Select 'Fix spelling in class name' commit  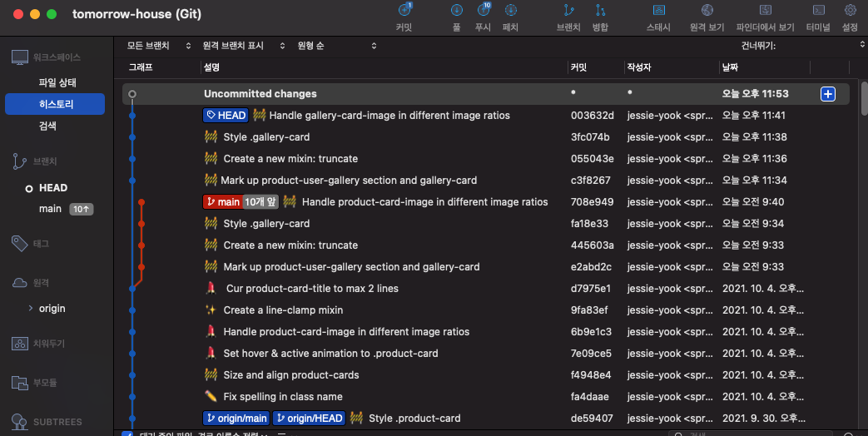point(485,397)
